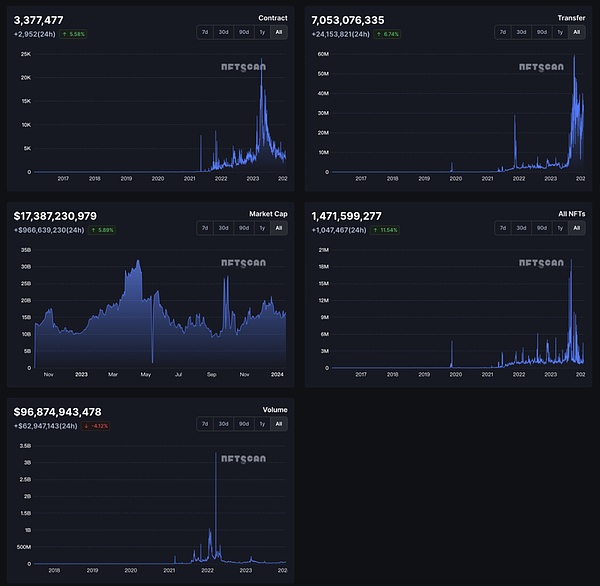Select All range on Volume chart
600x586 pixels.
click(280, 424)
